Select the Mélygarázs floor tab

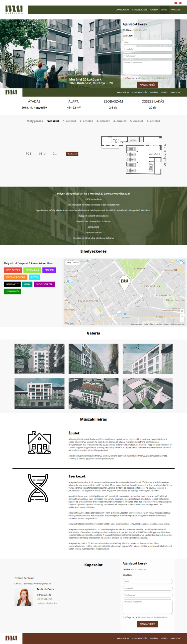point(35,121)
